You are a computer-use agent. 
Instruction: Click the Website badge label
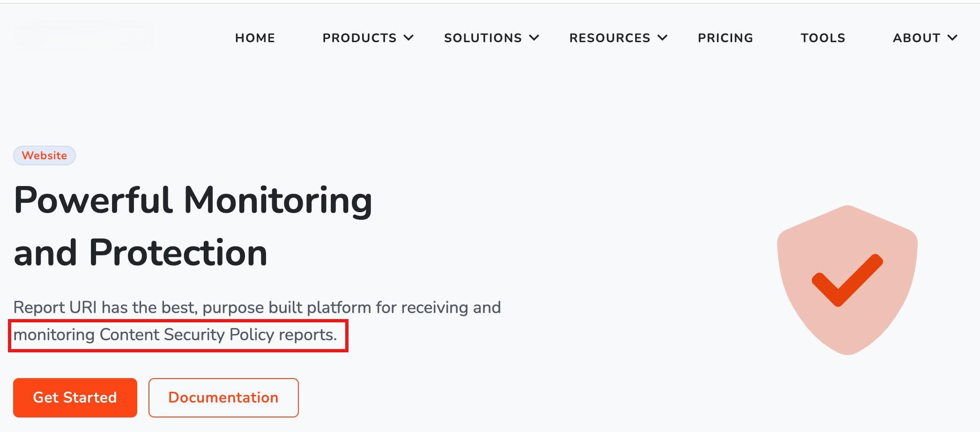click(45, 156)
